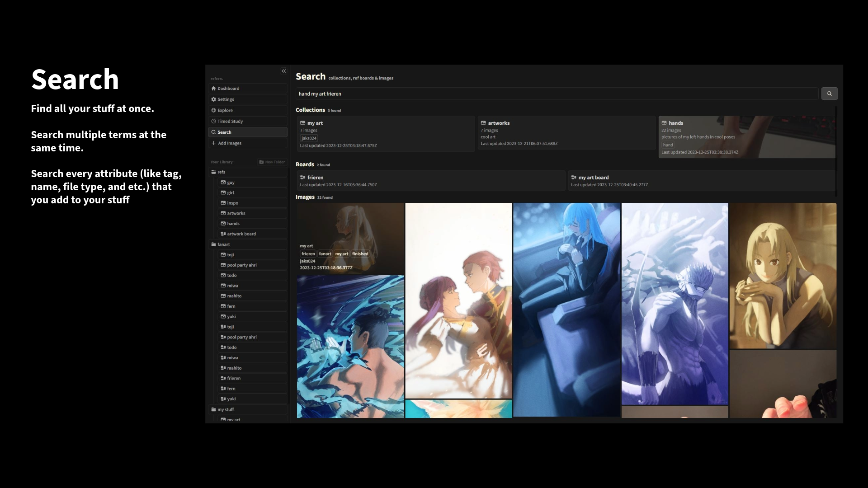Open the my art board result
868x488 pixels.
click(x=702, y=181)
